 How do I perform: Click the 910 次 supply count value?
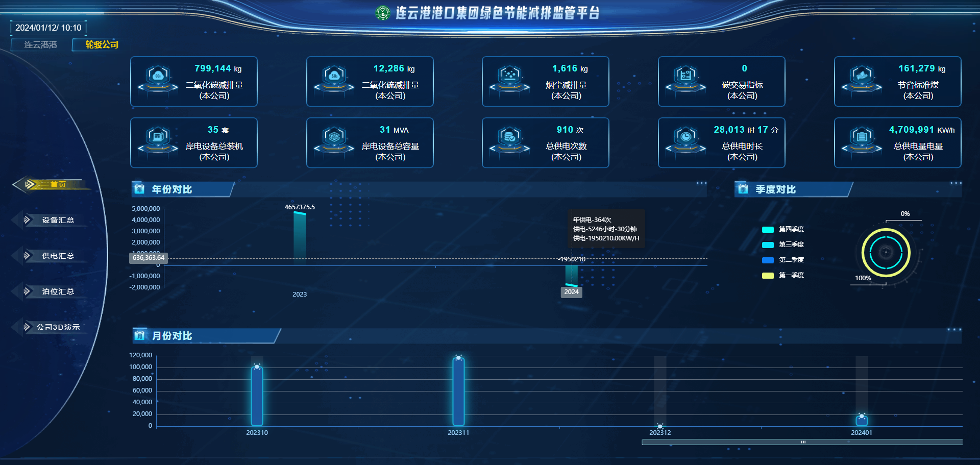coord(570,130)
